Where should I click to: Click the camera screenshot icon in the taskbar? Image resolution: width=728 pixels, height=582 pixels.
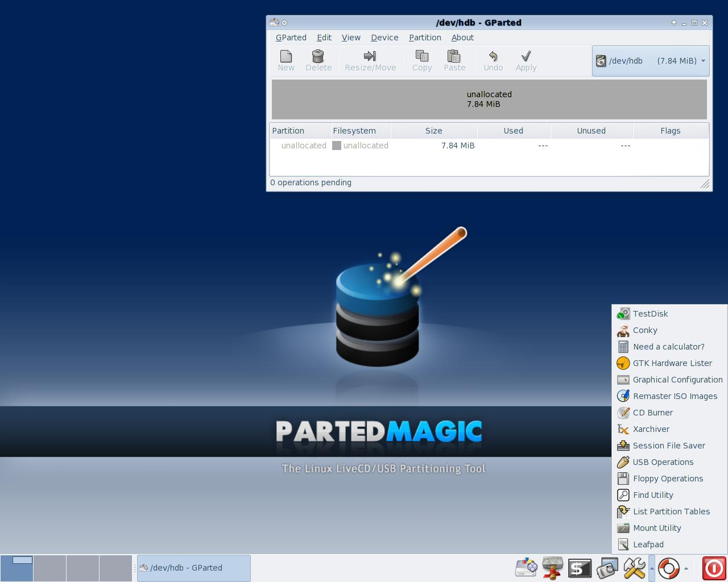click(607, 568)
